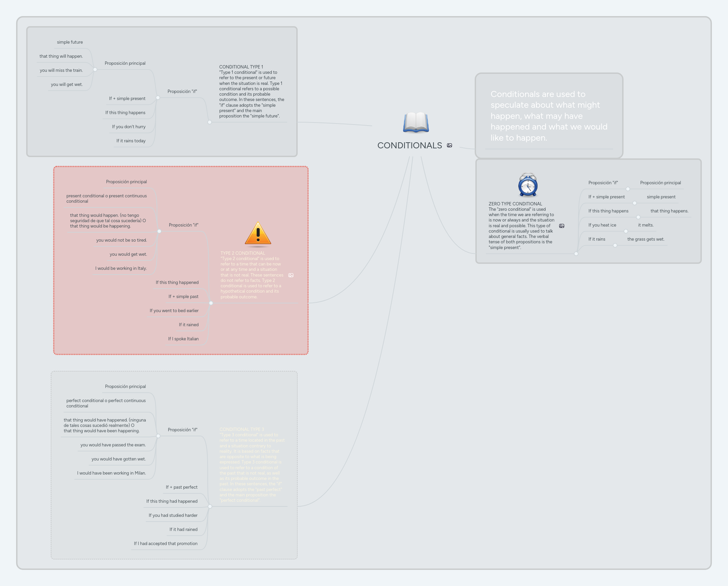This screenshot has height=586, width=728.
Task: Select the 'the grass gets wet.' node
Action: (x=646, y=239)
